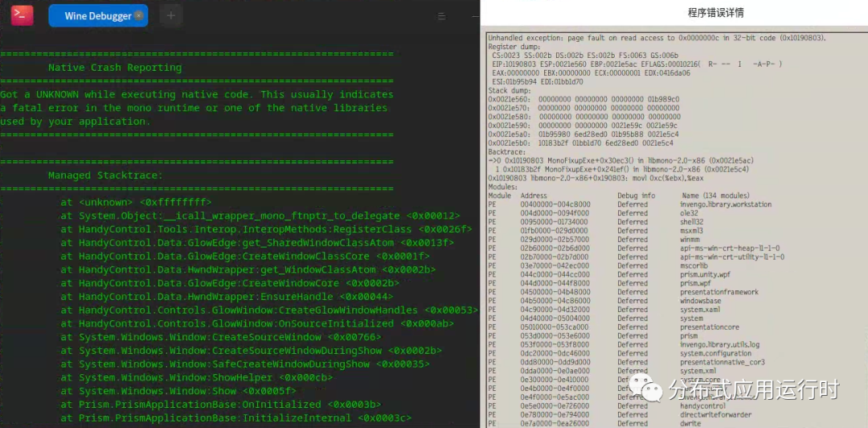Viewport: 868px width, 428px height.
Task: Click the GlowEdge:CreateWindowClassCore stack line
Action: coord(245,256)
